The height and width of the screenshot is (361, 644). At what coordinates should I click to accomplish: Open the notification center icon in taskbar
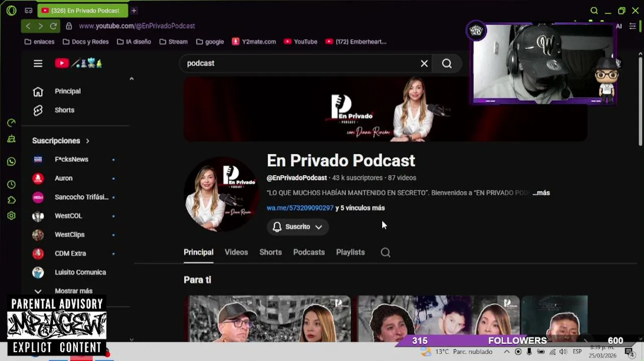click(629, 352)
